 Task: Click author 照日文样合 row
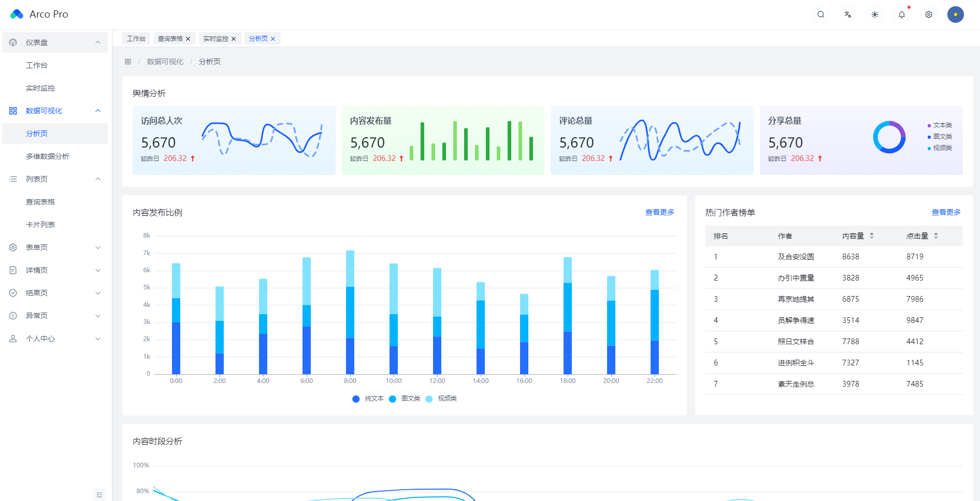tap(834, 342)
